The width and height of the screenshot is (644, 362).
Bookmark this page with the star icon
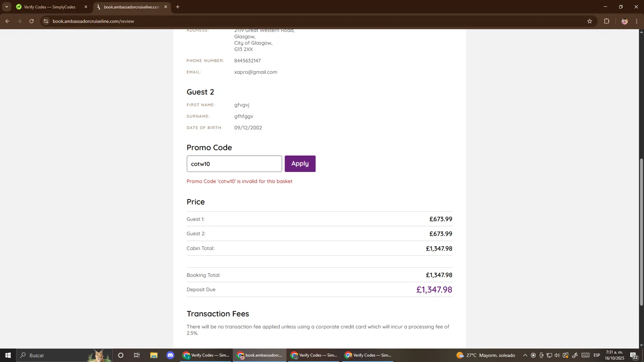click(589, 21)
